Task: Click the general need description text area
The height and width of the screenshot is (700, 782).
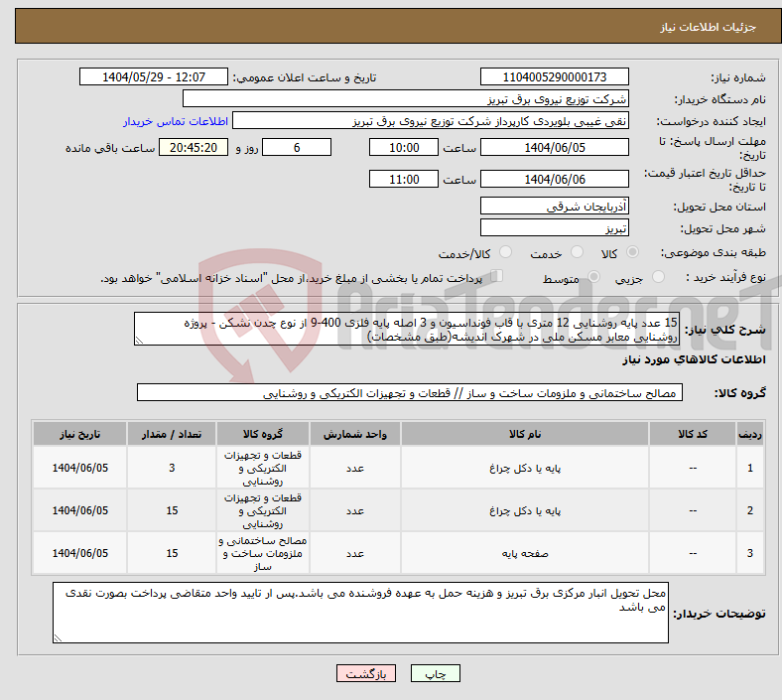Action: tap(407, 329)
